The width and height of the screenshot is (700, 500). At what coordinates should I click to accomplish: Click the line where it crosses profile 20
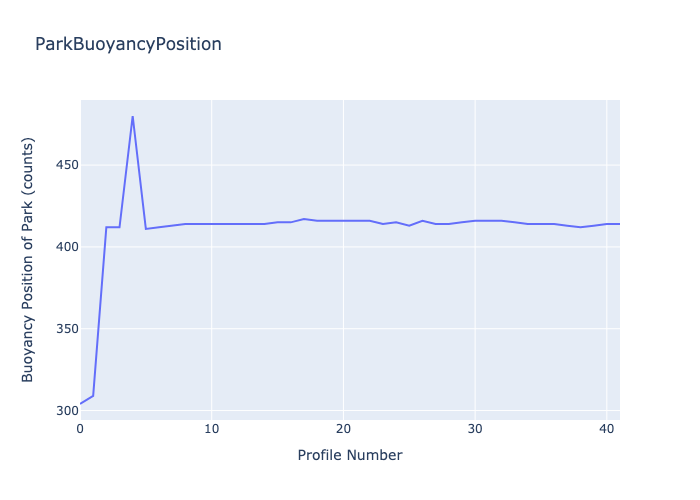pos(343,221)
